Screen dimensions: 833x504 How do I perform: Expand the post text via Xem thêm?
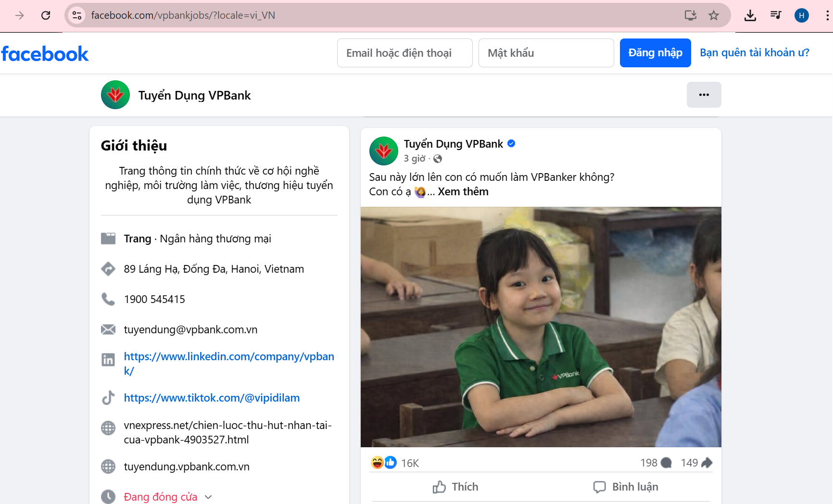[x=463, y=191]
